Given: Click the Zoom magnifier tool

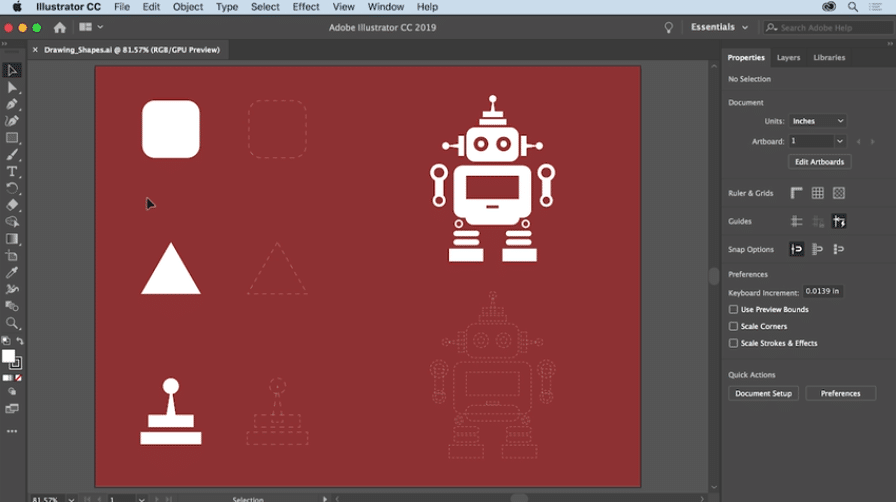Looking at the screenshot, I should click(x=12, y=323).
